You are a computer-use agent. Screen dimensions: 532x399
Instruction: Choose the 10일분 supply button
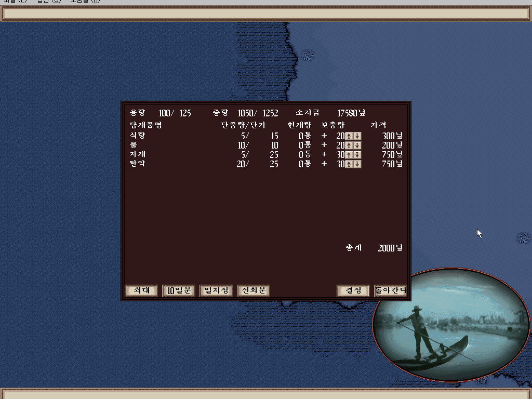[x=179, y=290]
